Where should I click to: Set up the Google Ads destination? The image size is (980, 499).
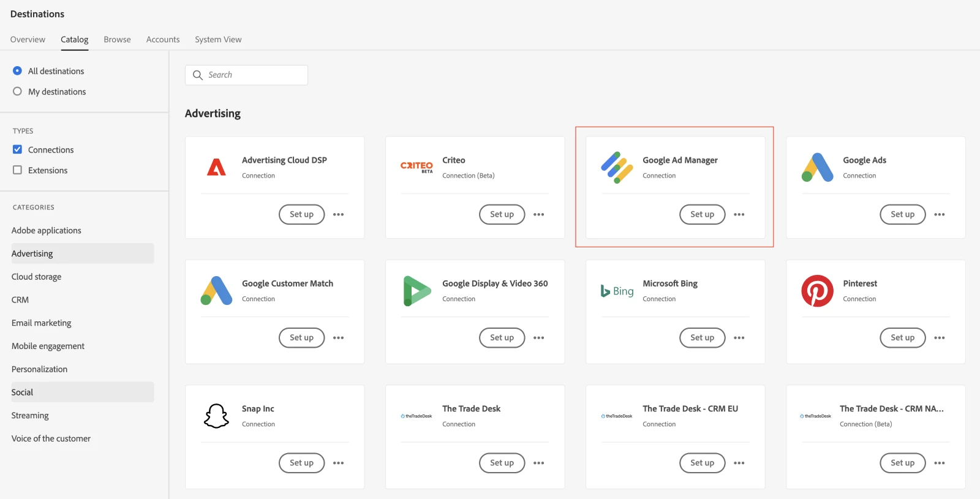pos(902,214)
